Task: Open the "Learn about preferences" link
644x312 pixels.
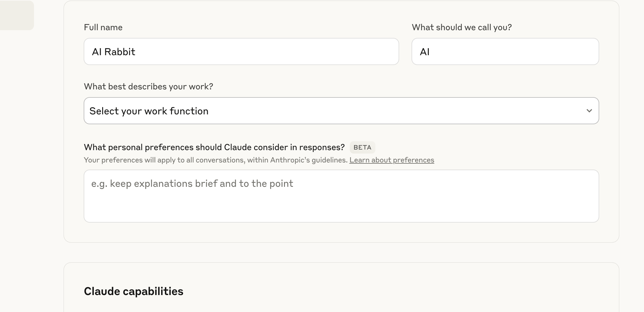Action: click(391, 160)
